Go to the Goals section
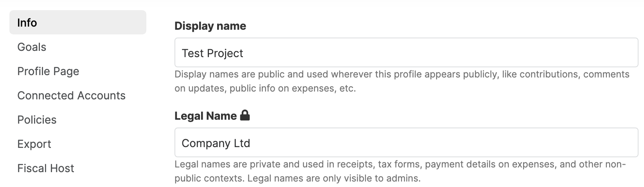Image resolution: width=644 pixels, height=187 pixels. pos(32,47)
